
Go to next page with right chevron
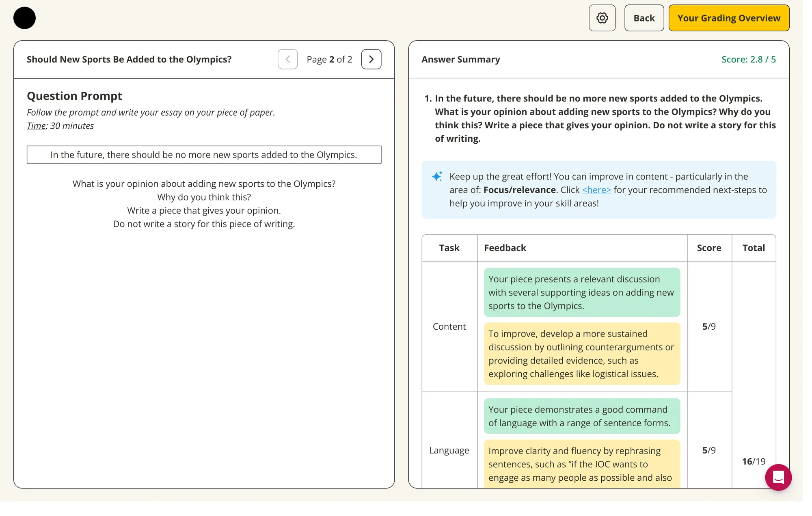[371, 59]
